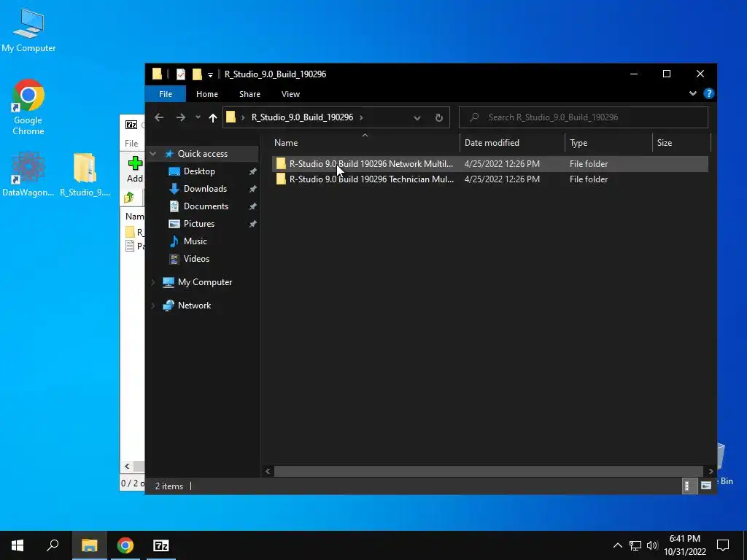This screenshot has width=747, height=560.
Task: Go forward with the Forward arrow
Action: coord(181,117)
